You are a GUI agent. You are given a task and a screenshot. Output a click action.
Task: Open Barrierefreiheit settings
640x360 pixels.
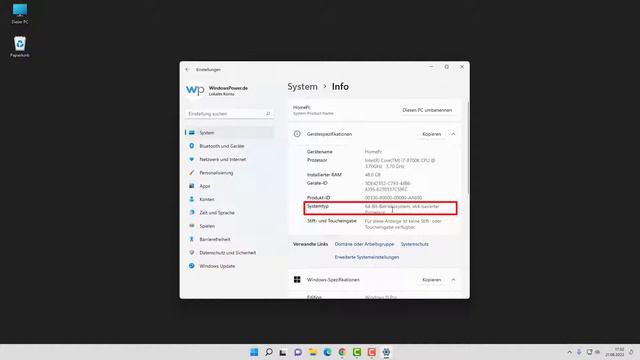coord(229,239)
